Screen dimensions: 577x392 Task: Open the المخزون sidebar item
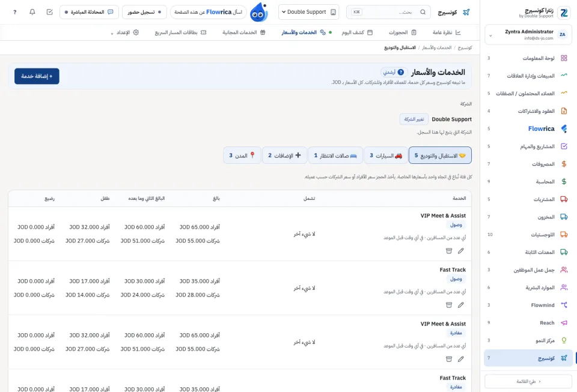(528, 217)
